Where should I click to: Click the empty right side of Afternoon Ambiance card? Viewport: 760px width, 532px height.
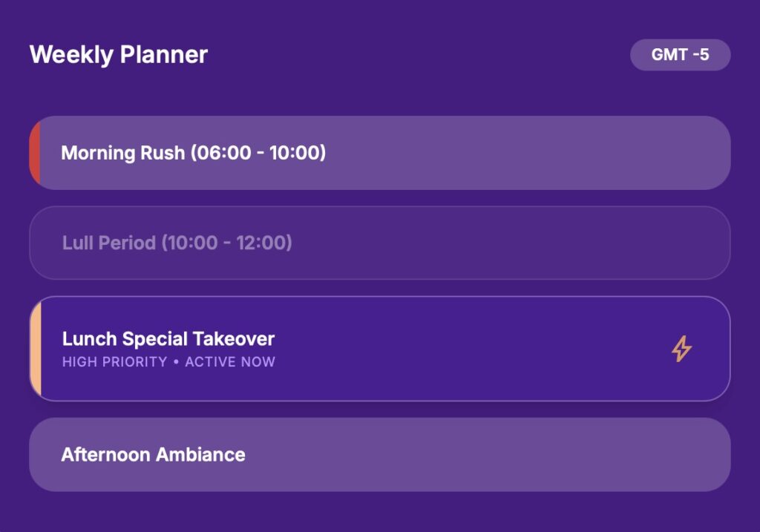coord(485,455)
